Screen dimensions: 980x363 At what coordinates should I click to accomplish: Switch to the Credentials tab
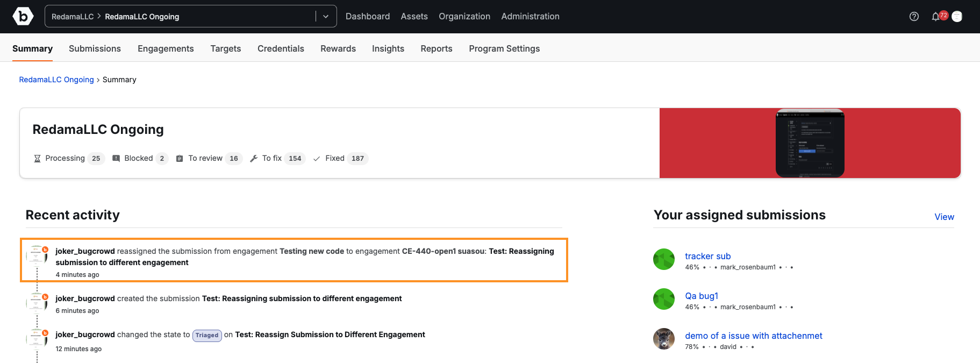pos(281,48)
